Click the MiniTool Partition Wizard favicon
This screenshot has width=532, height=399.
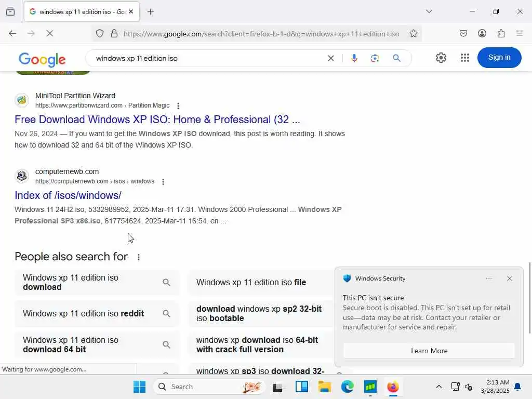[x=22, y=100]
